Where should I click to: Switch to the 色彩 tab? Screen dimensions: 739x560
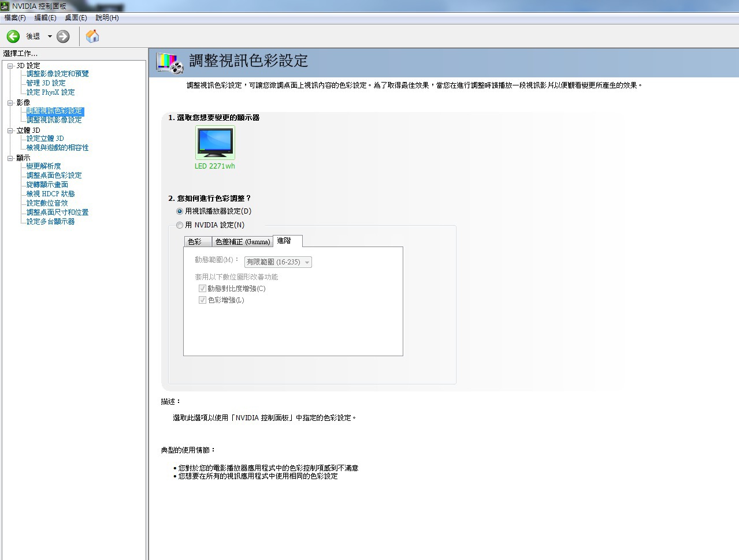[x=198, y=242]
